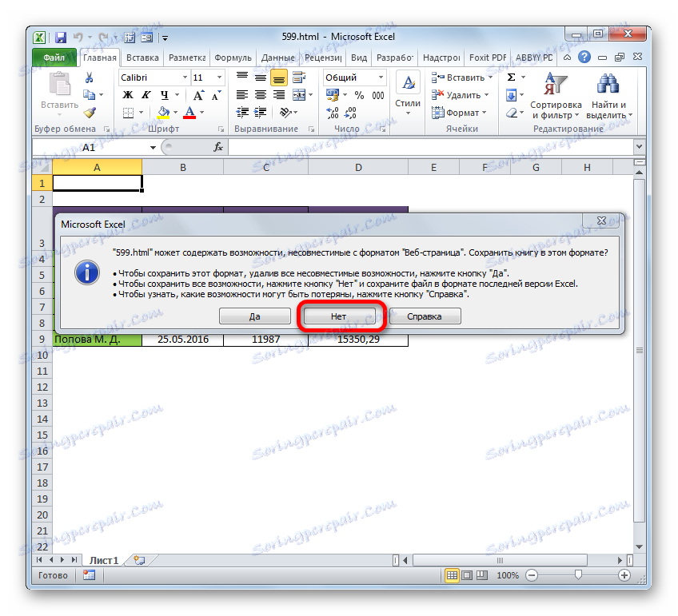The width and height of the screenshot is (678, 616).
Task: Click the wrap text icon
Action: pyautogui.click(x=299, y=77)
